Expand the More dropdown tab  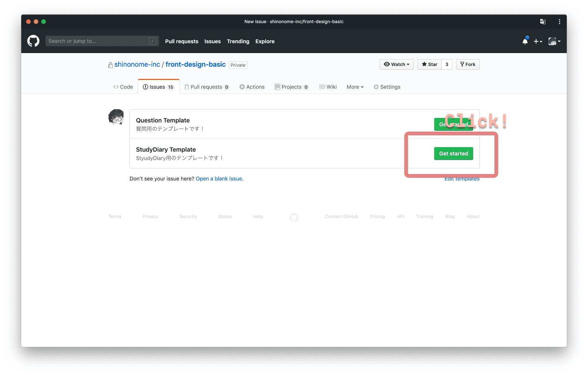(355, 87)
